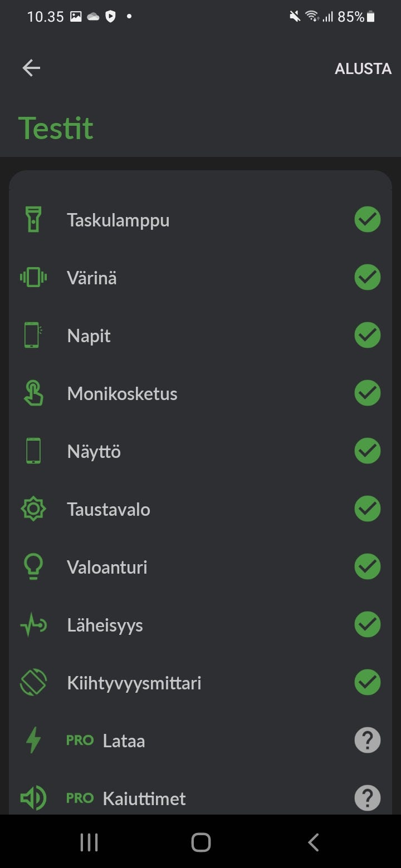Tap the PRO badge next to Lataa

(x=80, y=740)
